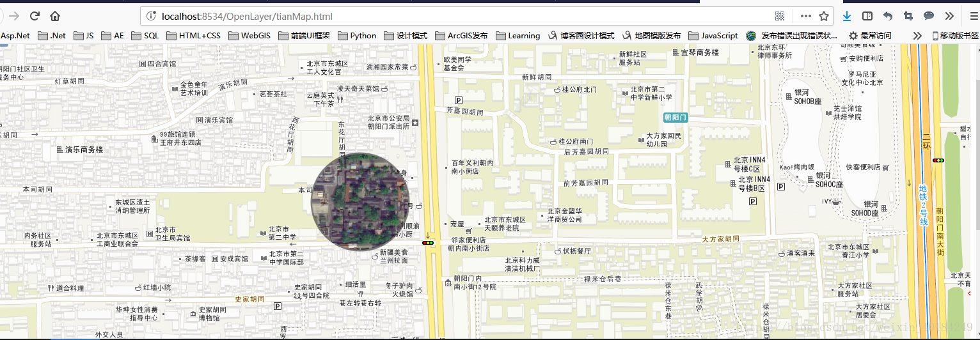Click traffic light on 二环 road
This screenshot has width=980, height=340.
938,160
